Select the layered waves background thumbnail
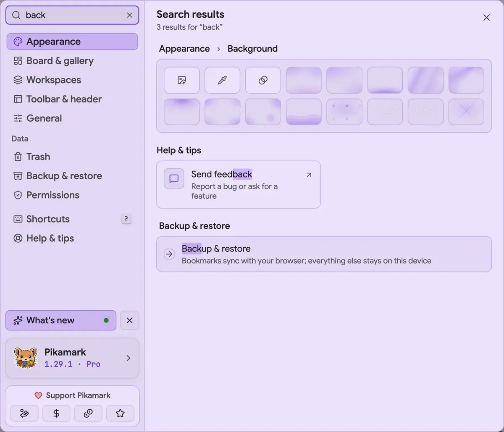The height and width of the screenshot is (432, 504). click(x=304, y=112)
